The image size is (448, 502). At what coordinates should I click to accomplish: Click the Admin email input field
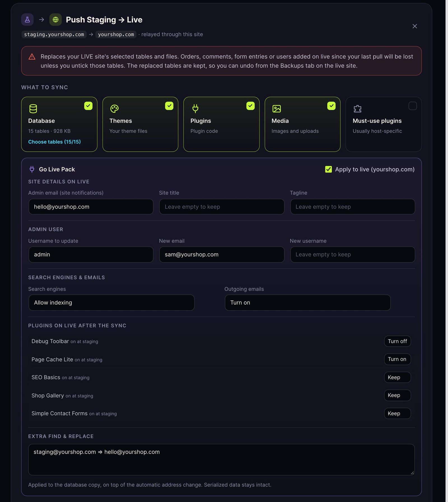[x=91, y=207]
